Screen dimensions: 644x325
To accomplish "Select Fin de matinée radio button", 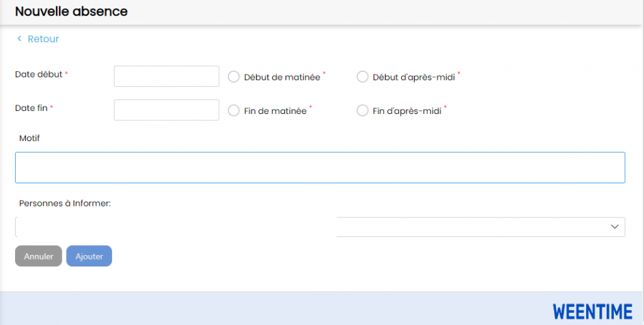I will click(x=234, y=111).
